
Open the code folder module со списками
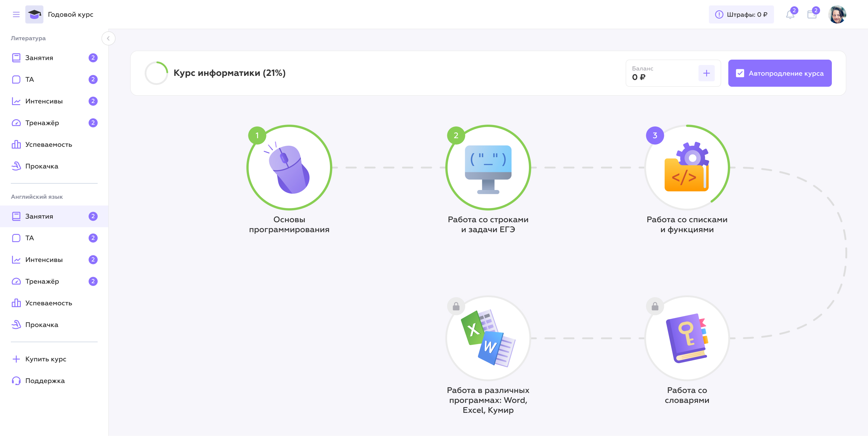pyautogui.click(x=687, y=168)
